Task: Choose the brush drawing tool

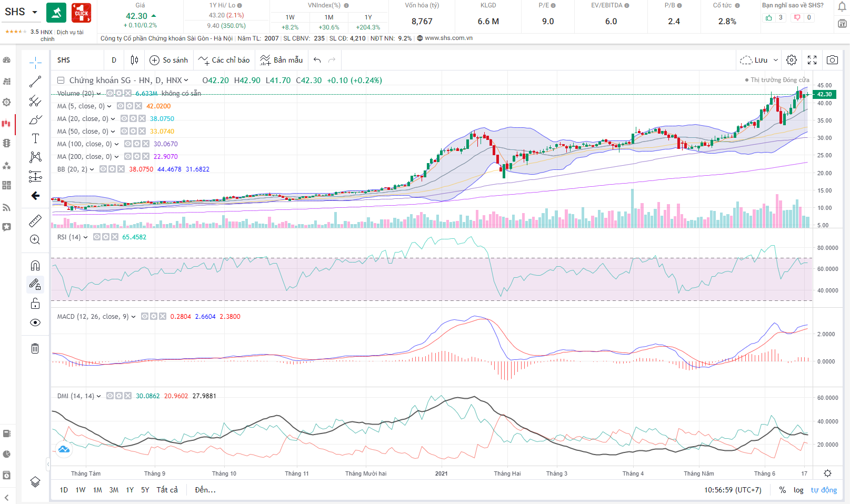Action: tap(35, 120)
